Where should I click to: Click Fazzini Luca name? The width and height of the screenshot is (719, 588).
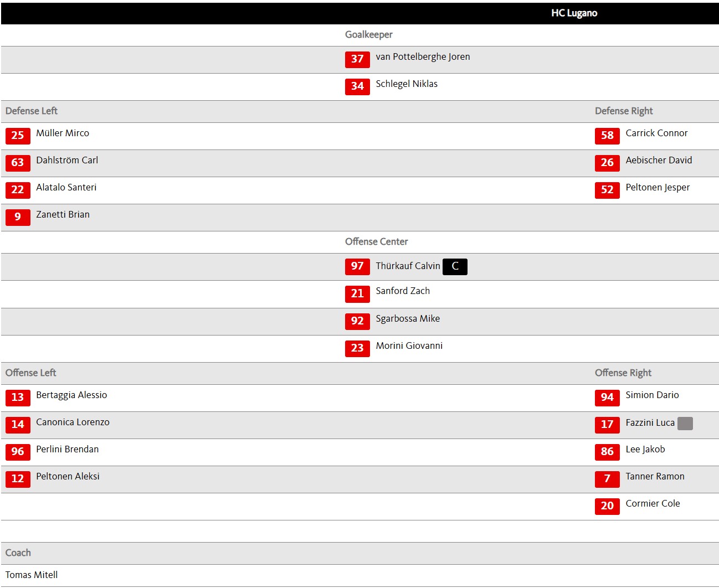650,423
